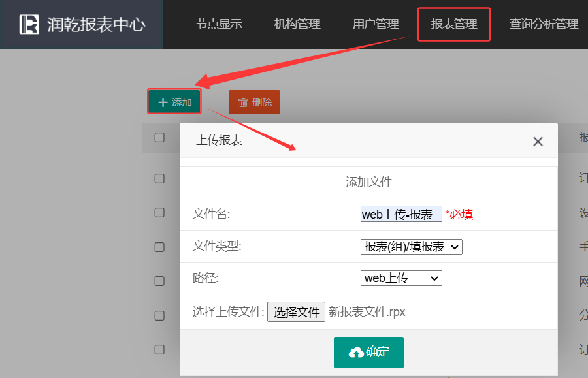The image size is (588, 378).
Task: Go to 节点显示 in navigation
Action: click(219, 24)
